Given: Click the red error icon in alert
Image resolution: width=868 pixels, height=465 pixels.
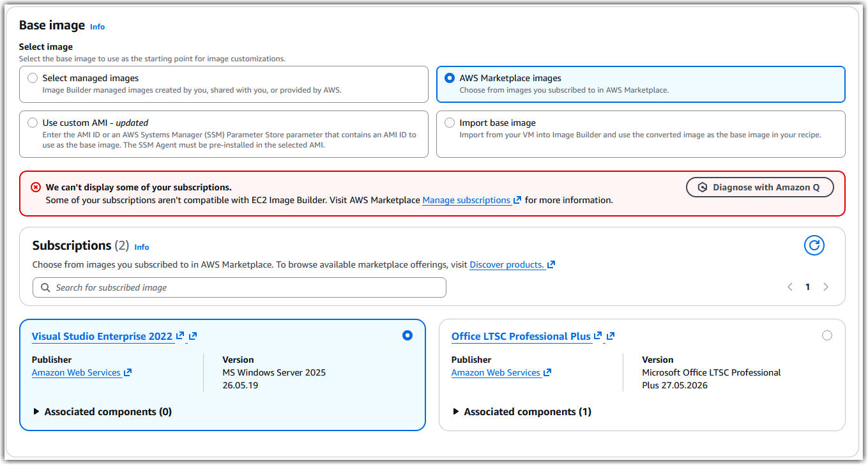Looking at the screenshot, I should 36,187.
